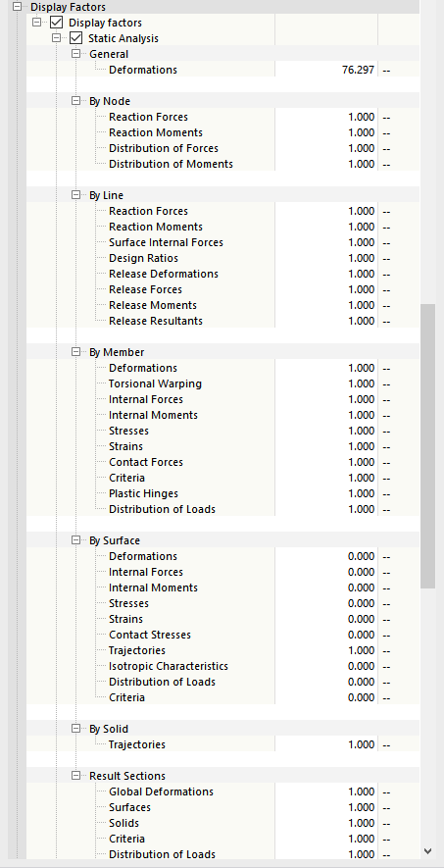Select Global Deformations row
Screen dimensions: 444x868
[x=223, y=791]
